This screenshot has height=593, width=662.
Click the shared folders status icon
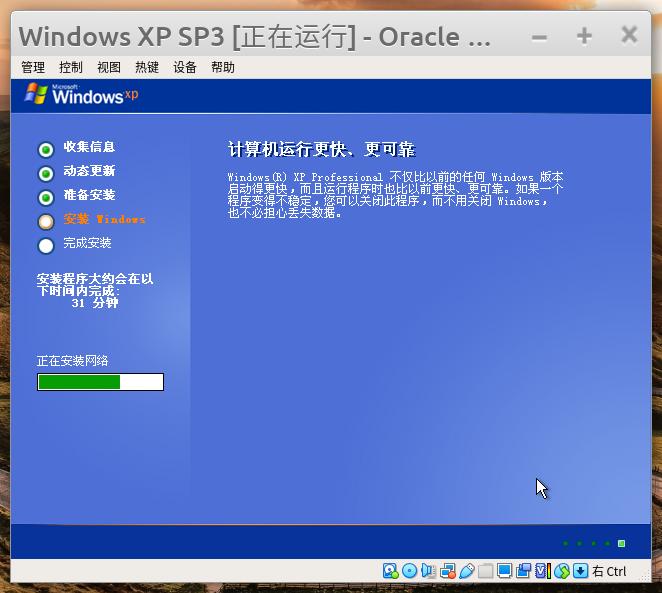click(486, 571)
